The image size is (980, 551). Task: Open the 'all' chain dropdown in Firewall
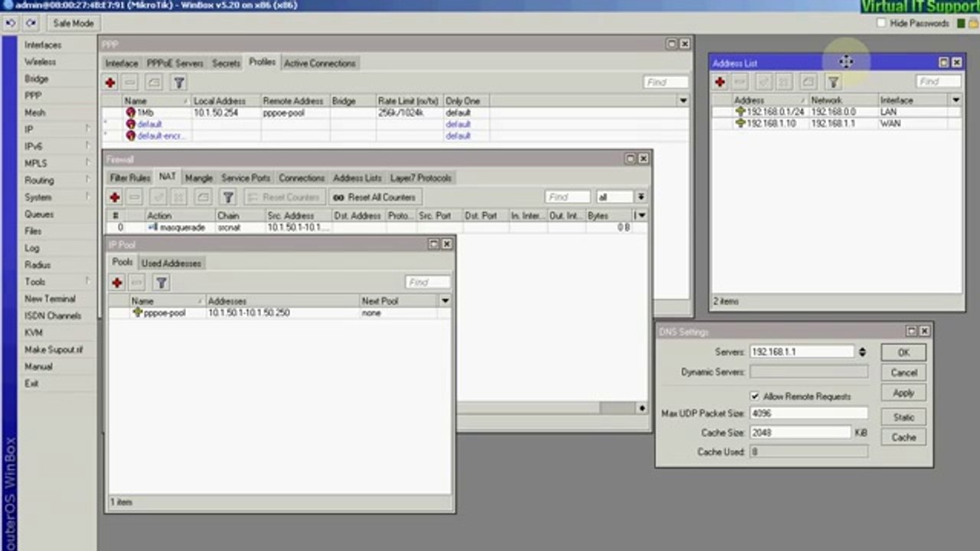(x=641, y=197)
